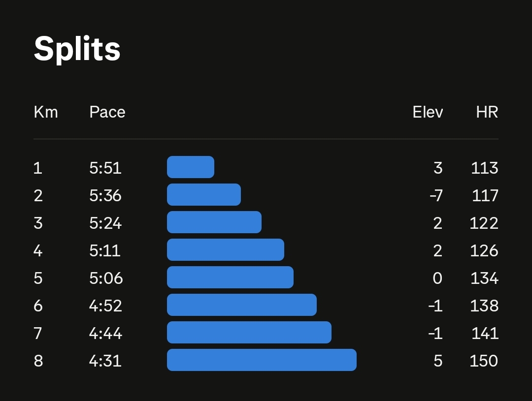Image resolution: width=532 pixels, height=401 pixels.
Task: Select the kilometer 4 pace bar
Action: (226, 250)
